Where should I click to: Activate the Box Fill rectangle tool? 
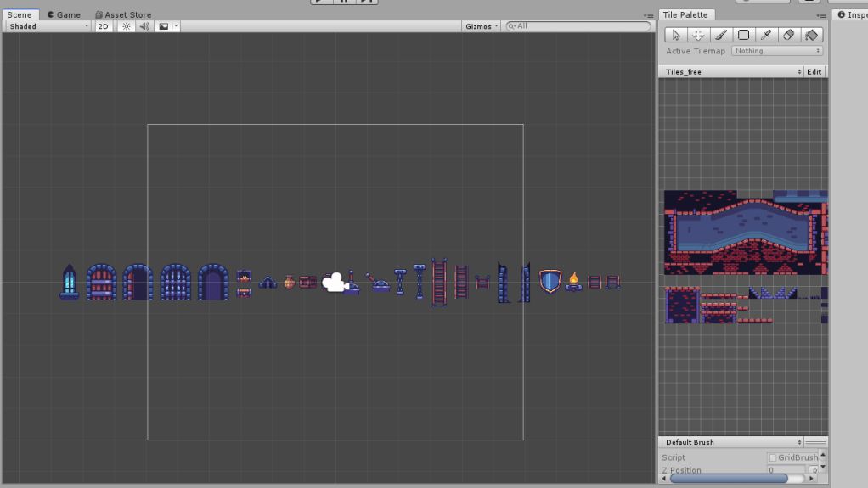pos(743,35)
